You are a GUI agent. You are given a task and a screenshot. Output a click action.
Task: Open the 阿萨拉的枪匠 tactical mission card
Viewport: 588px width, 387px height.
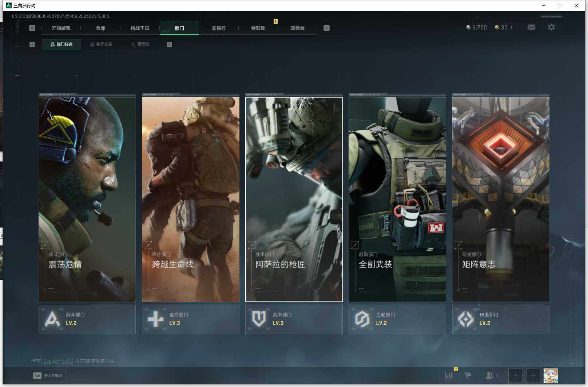[294, 199]
